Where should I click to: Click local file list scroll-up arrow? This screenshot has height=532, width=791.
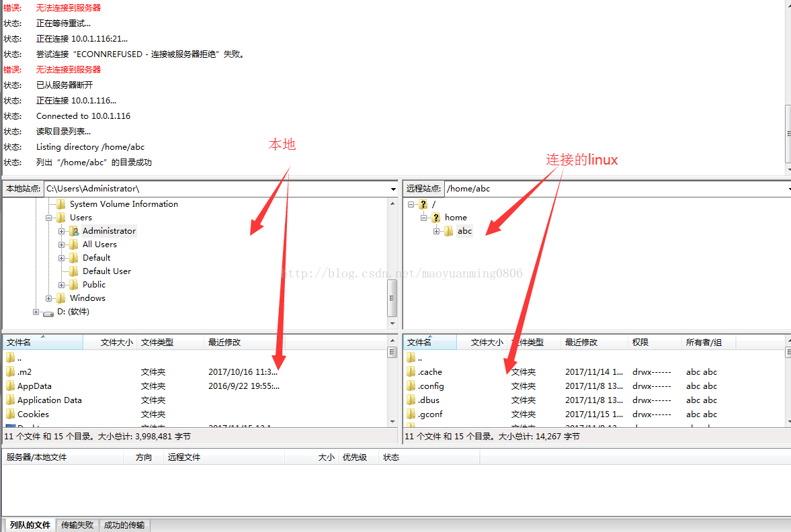(392, 339)
